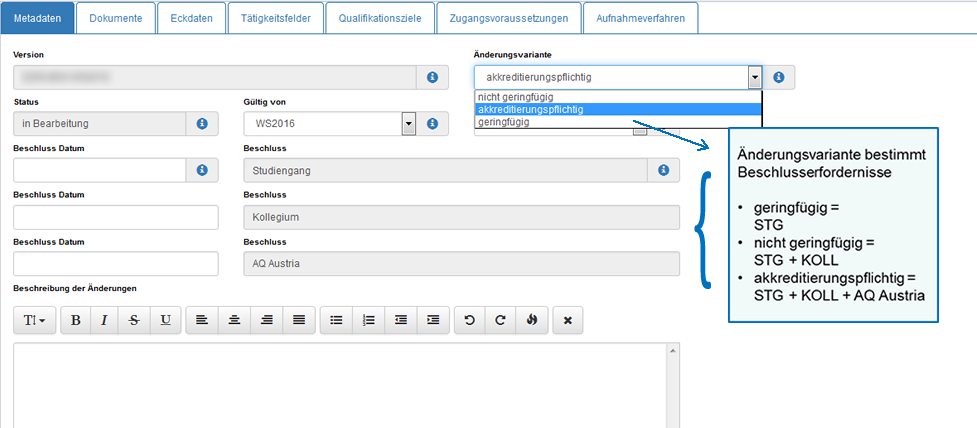Toggle bold formatting in the editor toolbar
This screenshot has width=977, height=428.
tap(76, 320)
